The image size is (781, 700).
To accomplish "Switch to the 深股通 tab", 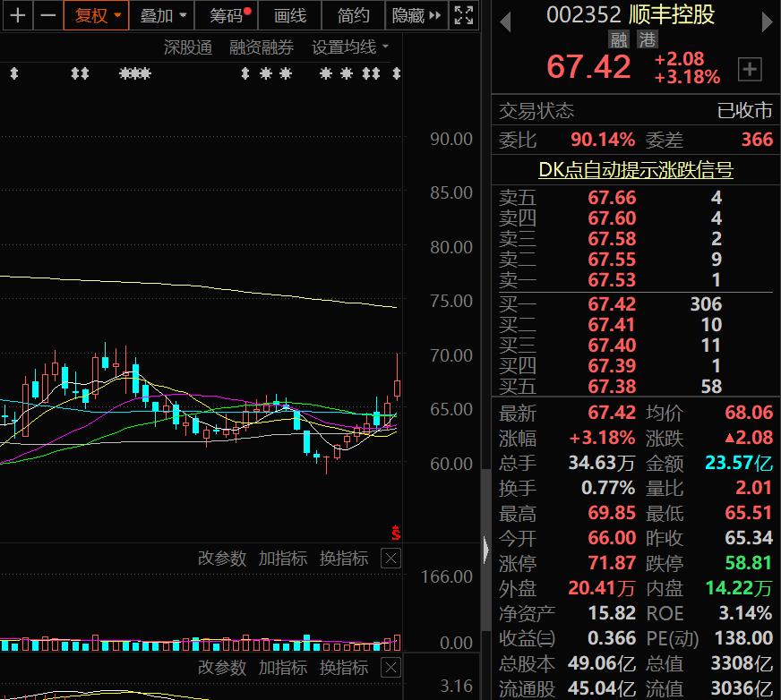I will 187,47.
